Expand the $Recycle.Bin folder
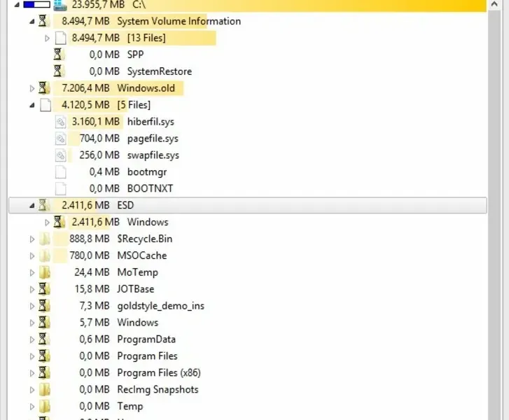509x420 pixels. [32, 239]
